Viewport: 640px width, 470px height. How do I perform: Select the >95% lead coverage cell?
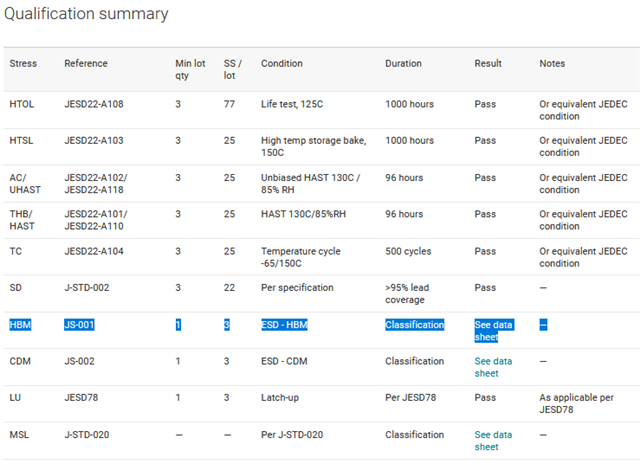(x=413, y=294)
